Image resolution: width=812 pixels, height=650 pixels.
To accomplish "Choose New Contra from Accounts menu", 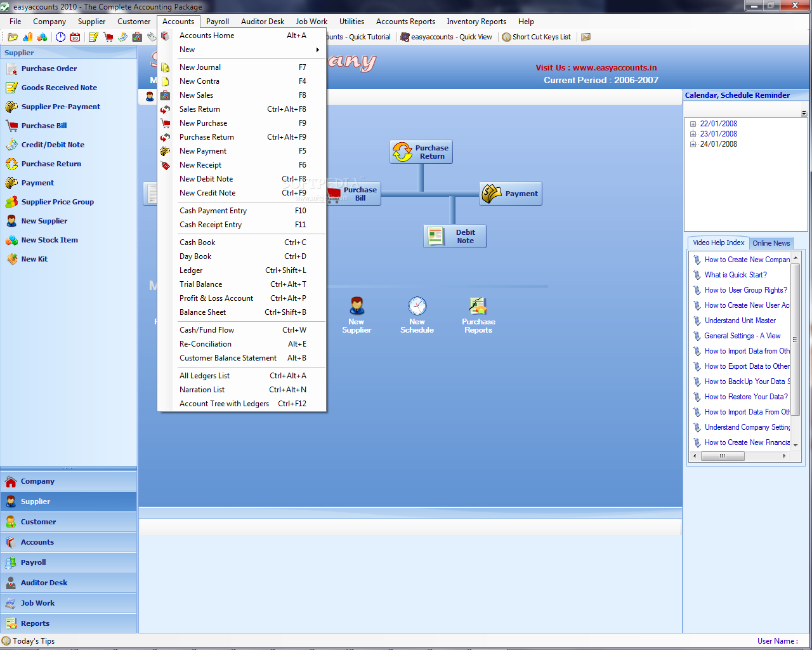I will [242, 81].
